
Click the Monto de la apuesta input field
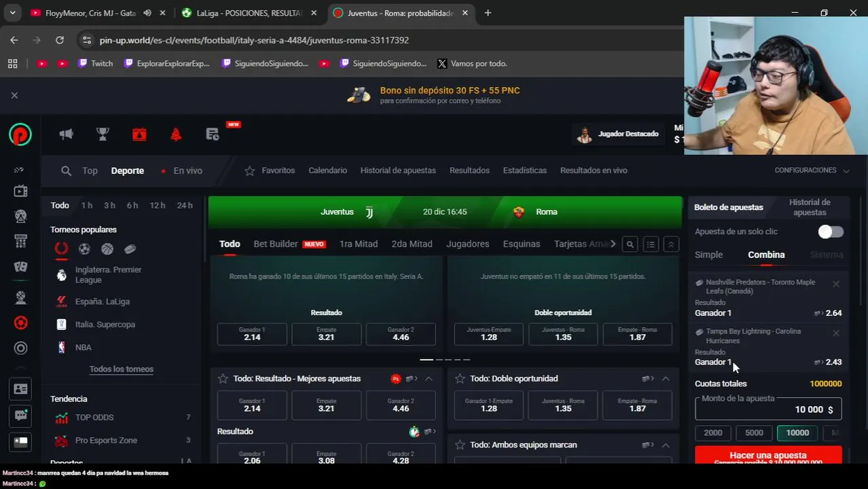[768, 409]
